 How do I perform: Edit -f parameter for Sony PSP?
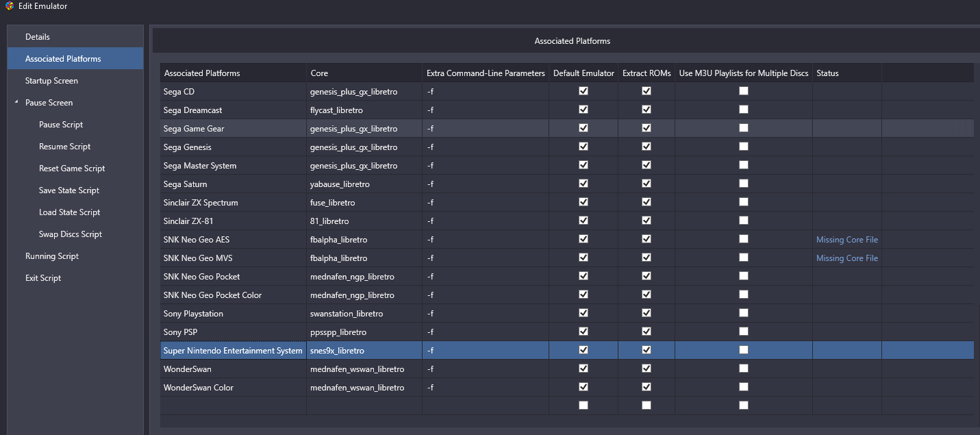coord(486,332)
